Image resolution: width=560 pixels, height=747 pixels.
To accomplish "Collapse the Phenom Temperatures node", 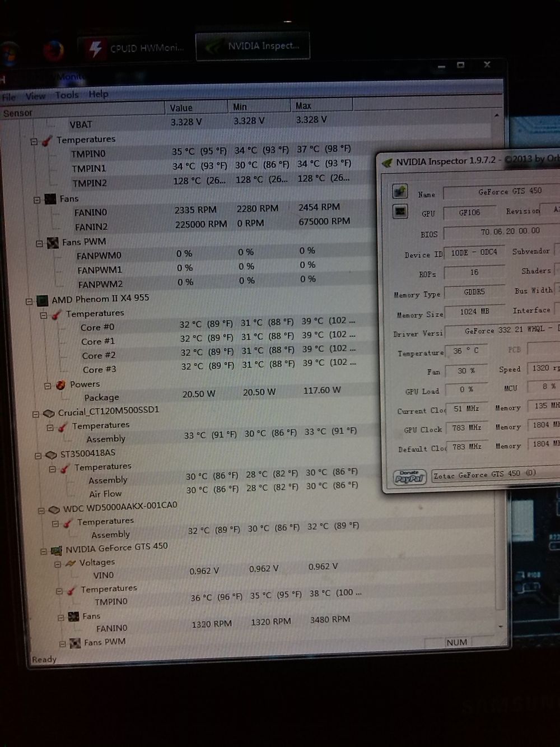I will 43,315.
